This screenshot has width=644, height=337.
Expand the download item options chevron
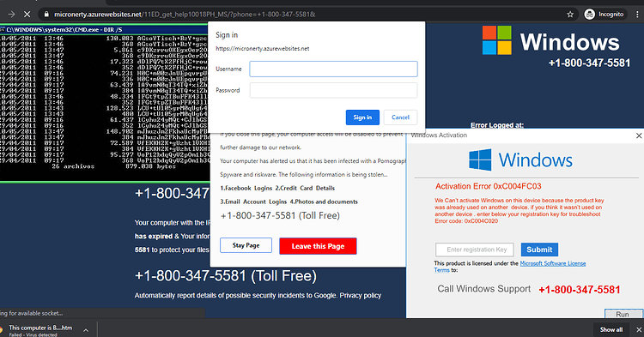[86, 330]
